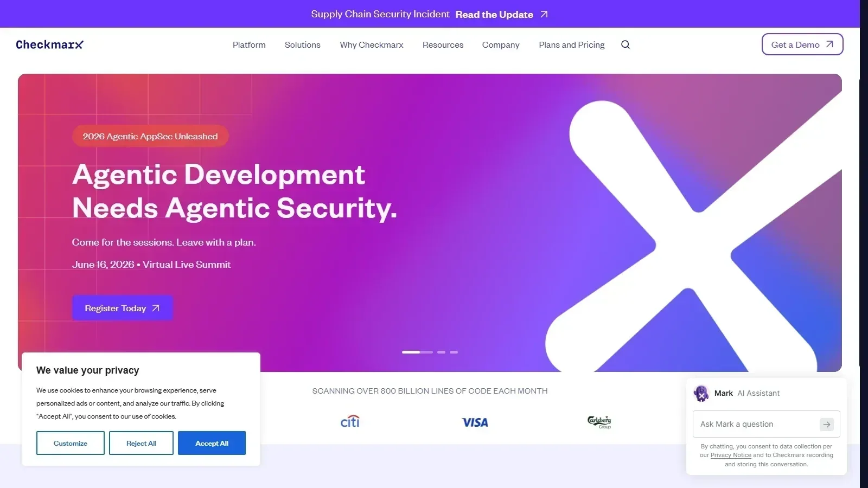Click the Agentic Development Needs Agentic Security headline
The image size is (868, 488).
pos(234,191)
